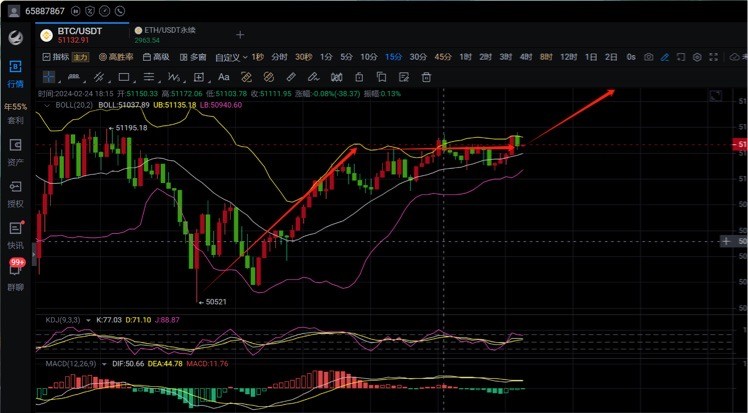Select the 0s interval option
The width and height of the screenshot is (748, 413).
(x=631, y=57)
